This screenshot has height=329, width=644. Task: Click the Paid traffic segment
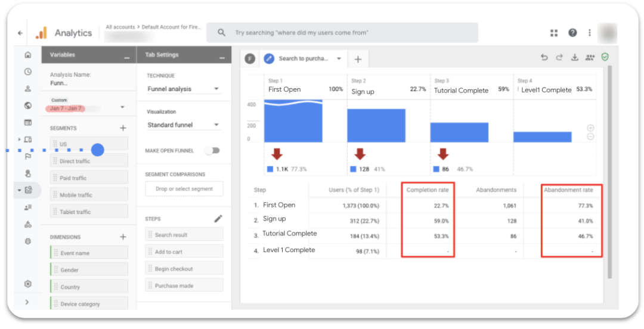click(x=89, y=178)
